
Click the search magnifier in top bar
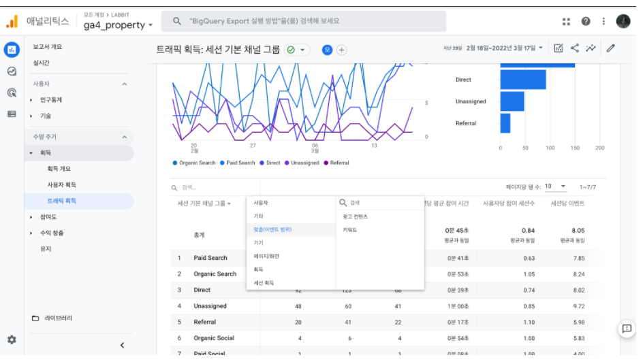[176, 21]
